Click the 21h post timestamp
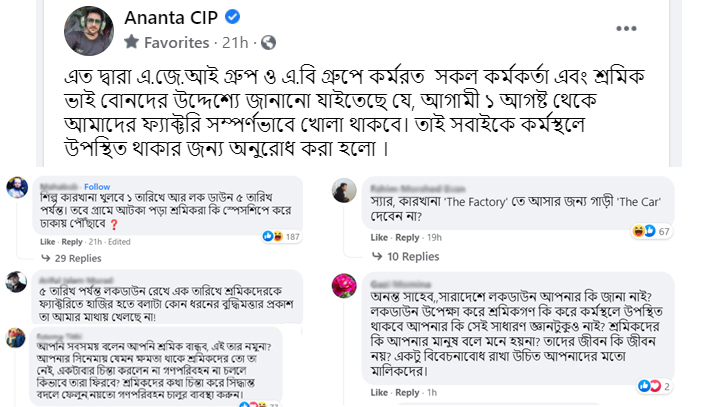The width and height of the screenshot is (712, 407). tap(235, 43)
